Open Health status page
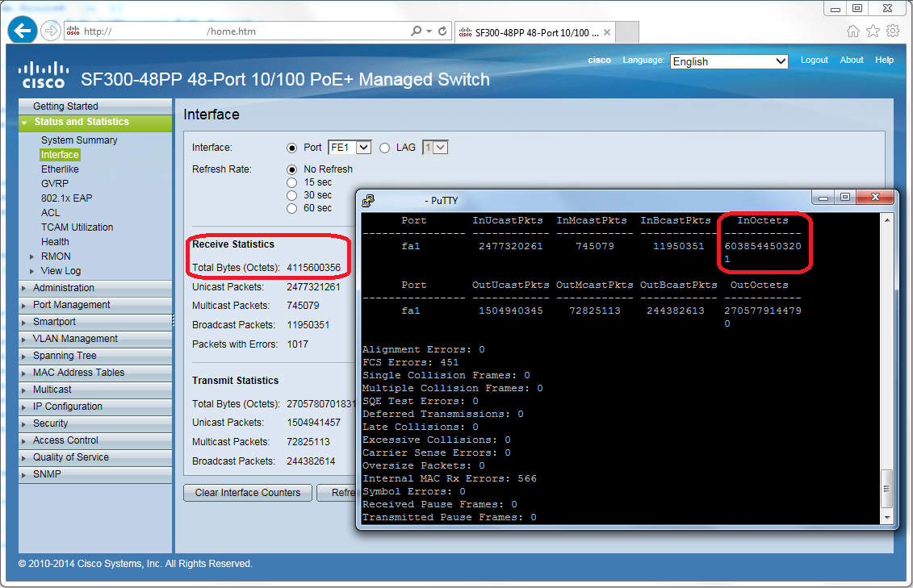The height and width of the screenshot is (588, 913). pyautogui.click(x=55, y=242)
